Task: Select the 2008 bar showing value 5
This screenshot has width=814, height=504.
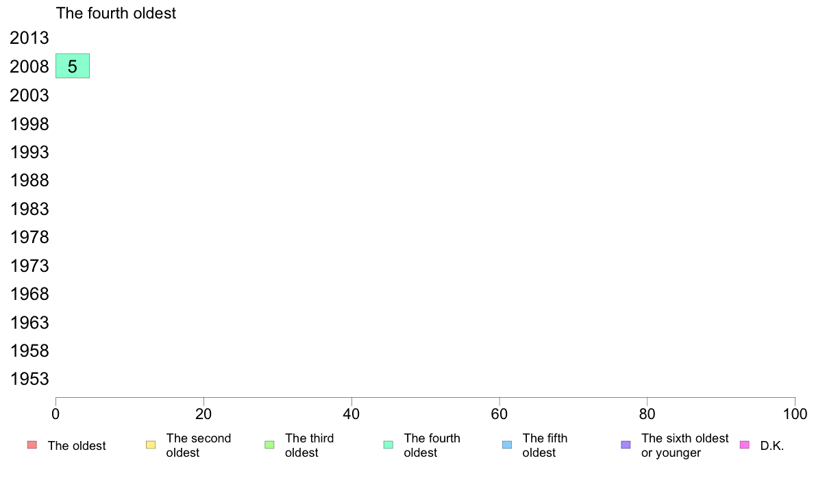Action: (73, 66)
